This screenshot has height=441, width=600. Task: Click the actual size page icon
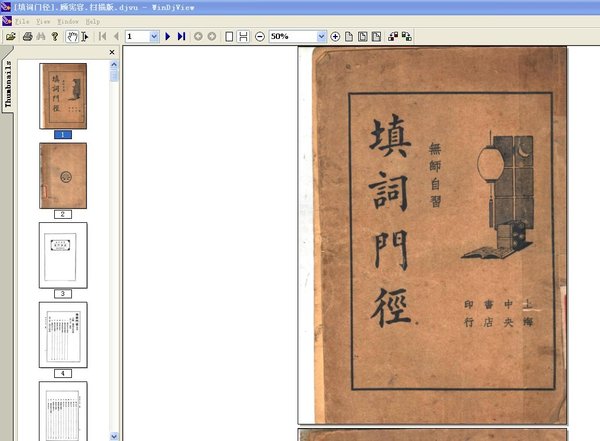click(349, 36)
